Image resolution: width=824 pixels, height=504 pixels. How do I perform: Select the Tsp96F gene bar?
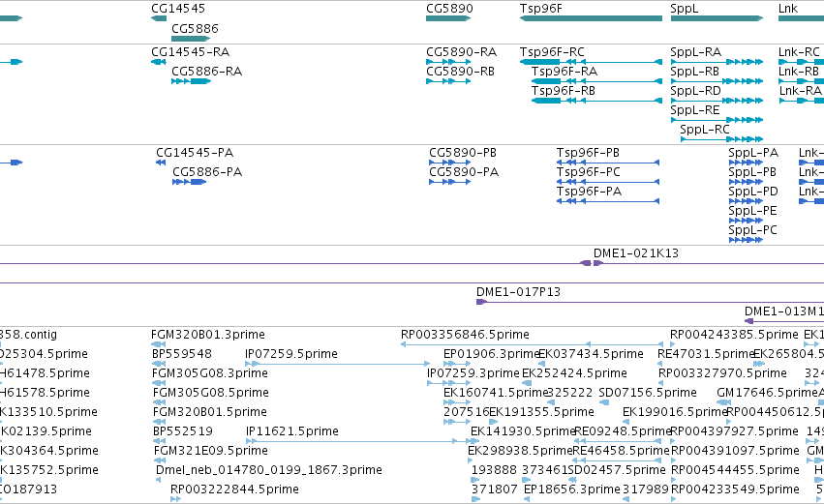592,18
